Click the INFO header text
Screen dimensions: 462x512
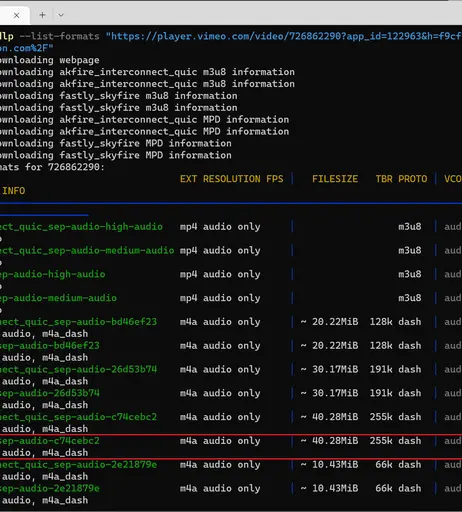click(14, 191)
